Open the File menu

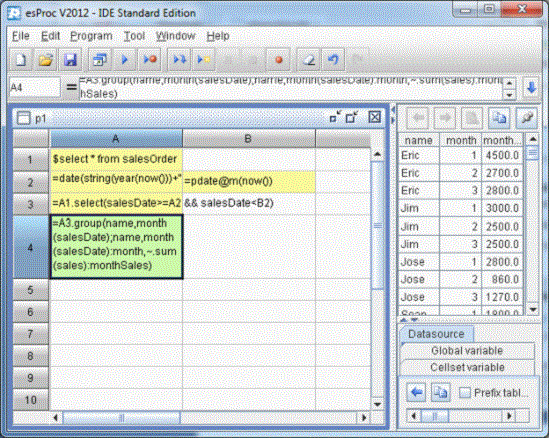21,36
